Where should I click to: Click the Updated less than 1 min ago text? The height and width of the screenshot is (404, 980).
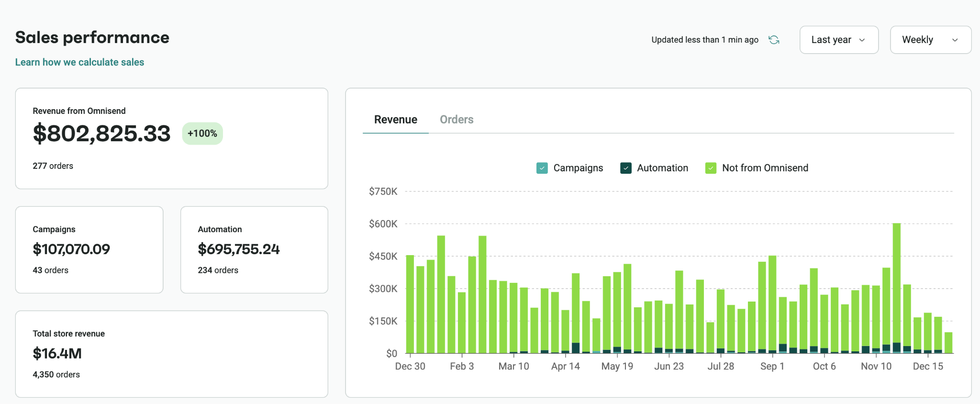(x=705, y=40)
